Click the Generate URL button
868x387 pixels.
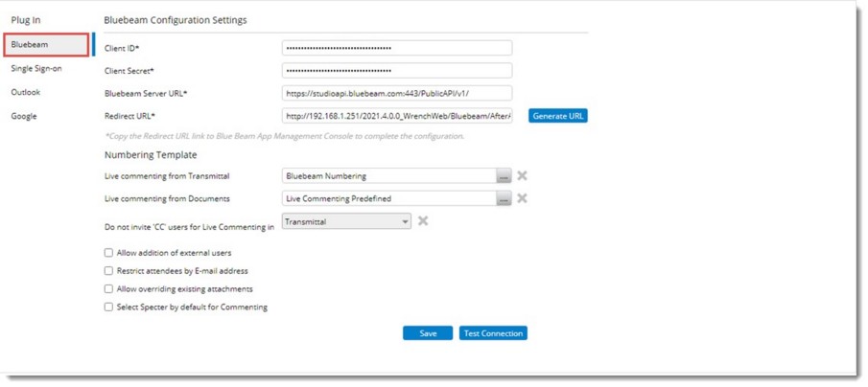point(558,116)
